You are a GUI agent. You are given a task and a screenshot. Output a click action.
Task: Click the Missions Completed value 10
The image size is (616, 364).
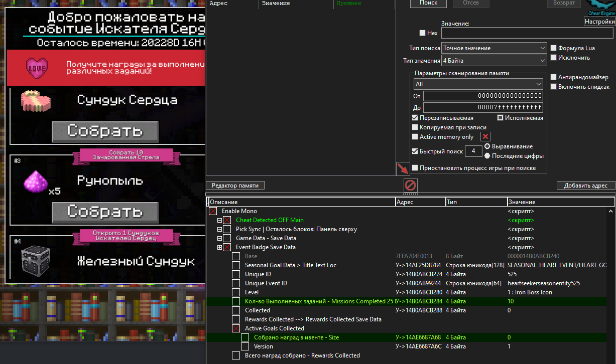click(x=511, y=301)
